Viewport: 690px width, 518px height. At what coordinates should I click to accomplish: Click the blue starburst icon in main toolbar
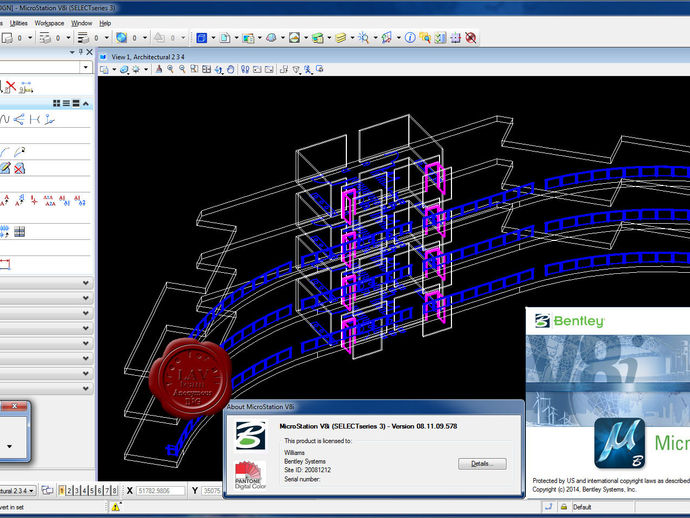click(x=363, y=38)
